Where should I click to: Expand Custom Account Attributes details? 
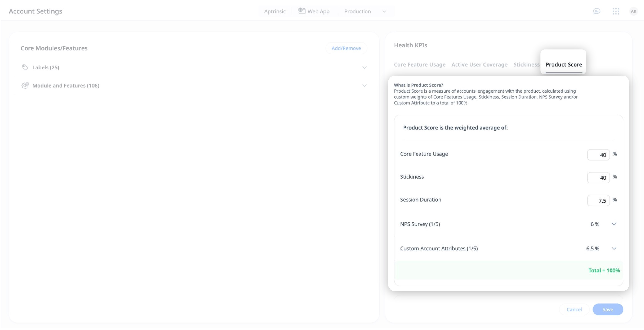click(x=614, y=248)
